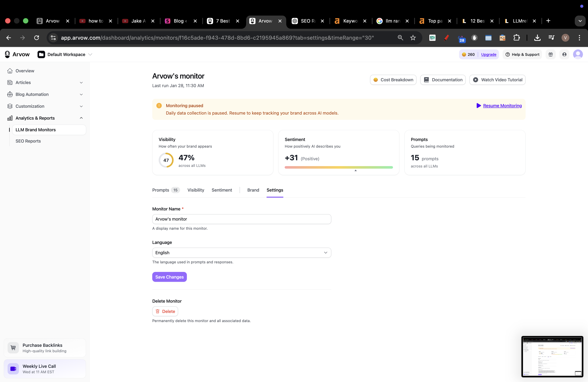Bookmark page with star icon

point(413,38)
